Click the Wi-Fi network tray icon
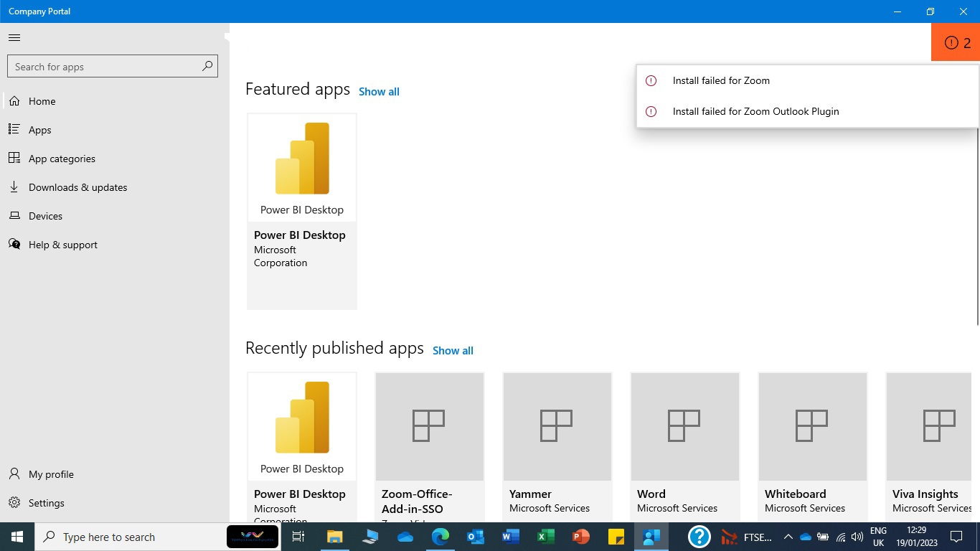This screenshot has height=551, width=980. pos(840,537)
